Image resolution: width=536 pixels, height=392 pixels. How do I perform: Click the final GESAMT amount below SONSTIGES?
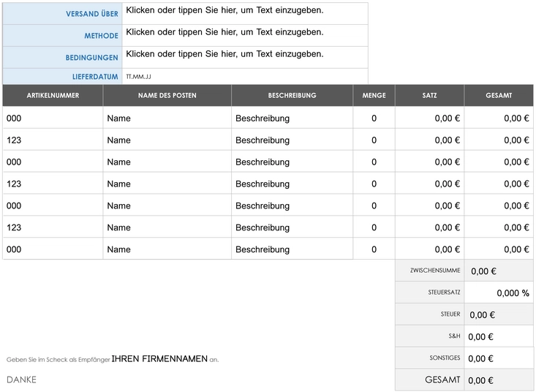[x=480, y=381]
